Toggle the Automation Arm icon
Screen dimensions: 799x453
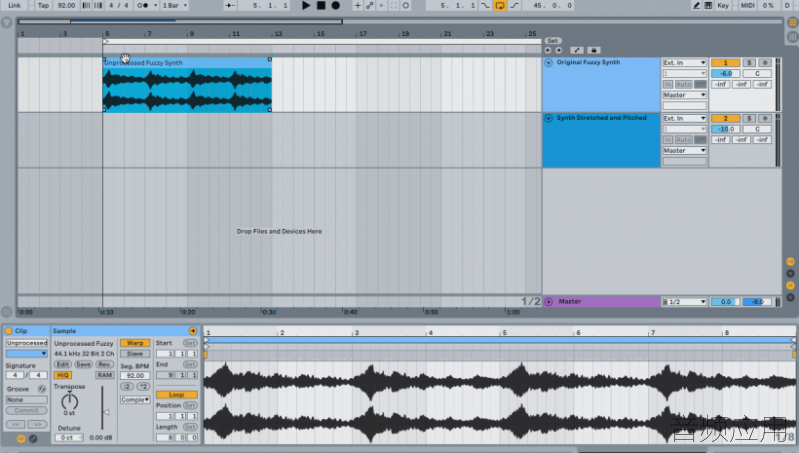tap(369, 6)
